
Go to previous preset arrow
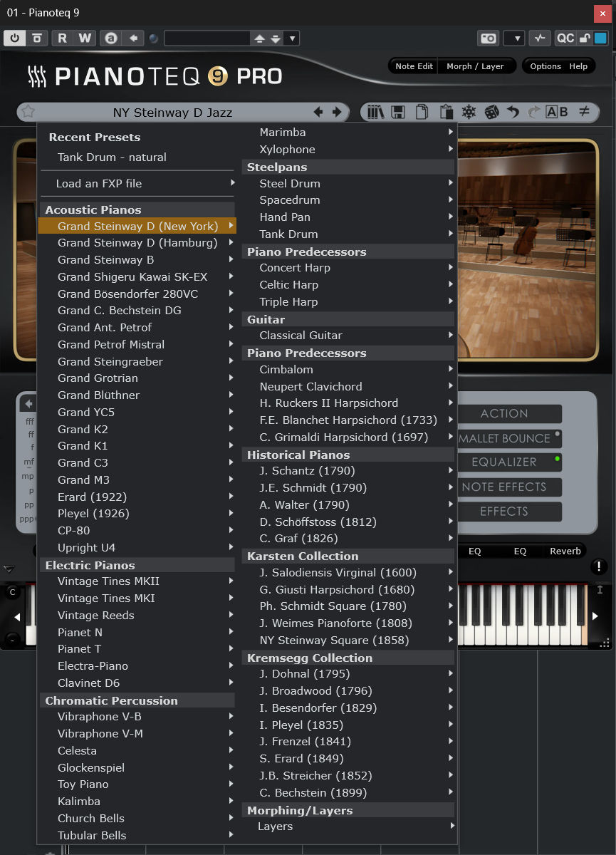pyautogui.click(x=318, y=112)
